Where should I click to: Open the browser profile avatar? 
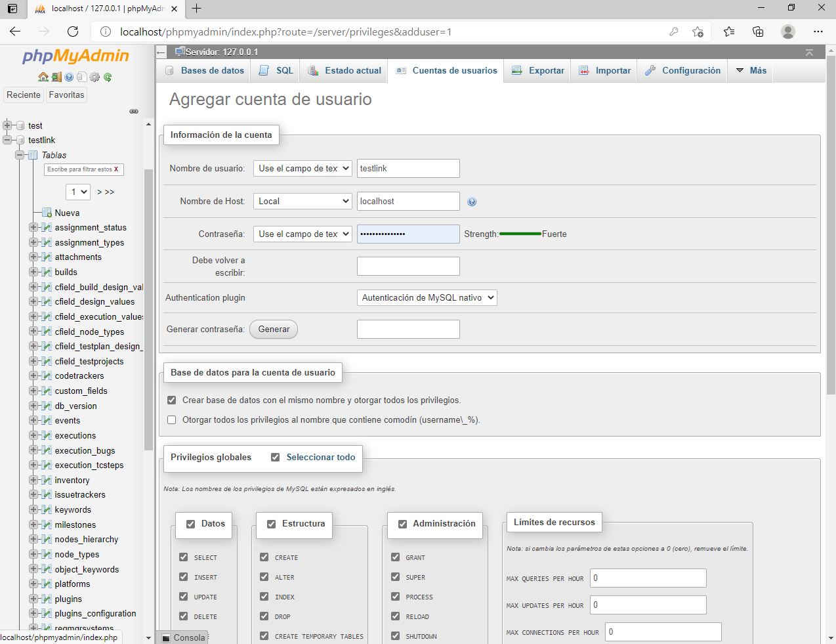point(788,32)
